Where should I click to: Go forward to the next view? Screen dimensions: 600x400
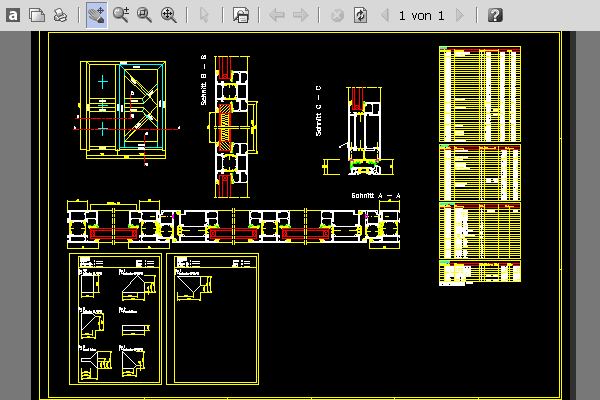pos(301,15)
